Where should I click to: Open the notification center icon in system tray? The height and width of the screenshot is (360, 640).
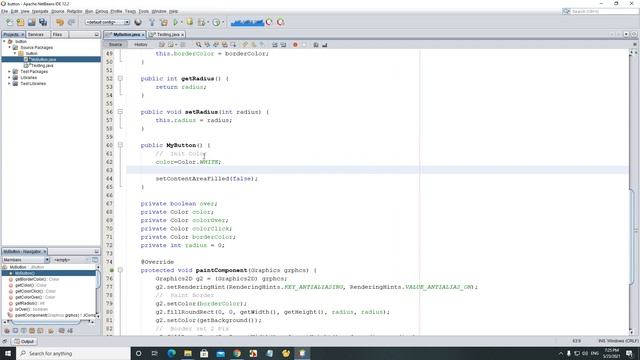[x=629, y=353]
